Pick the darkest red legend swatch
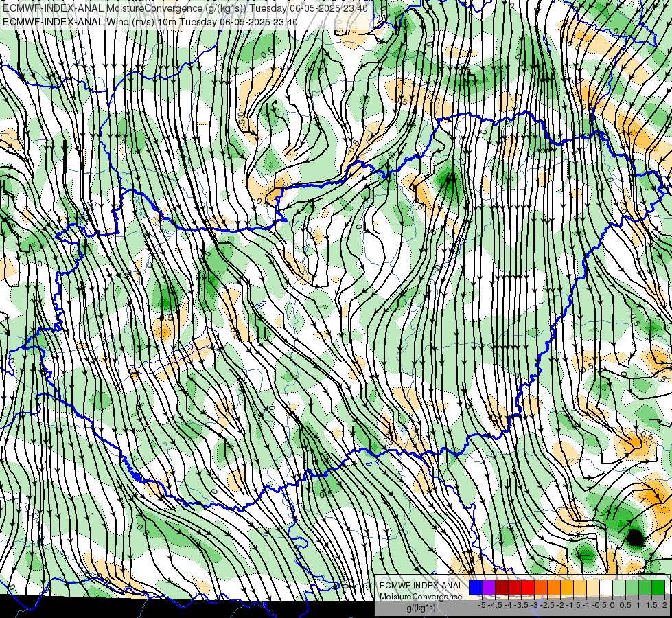The height and width of the screenshot is (618, 672). (502, 587)
